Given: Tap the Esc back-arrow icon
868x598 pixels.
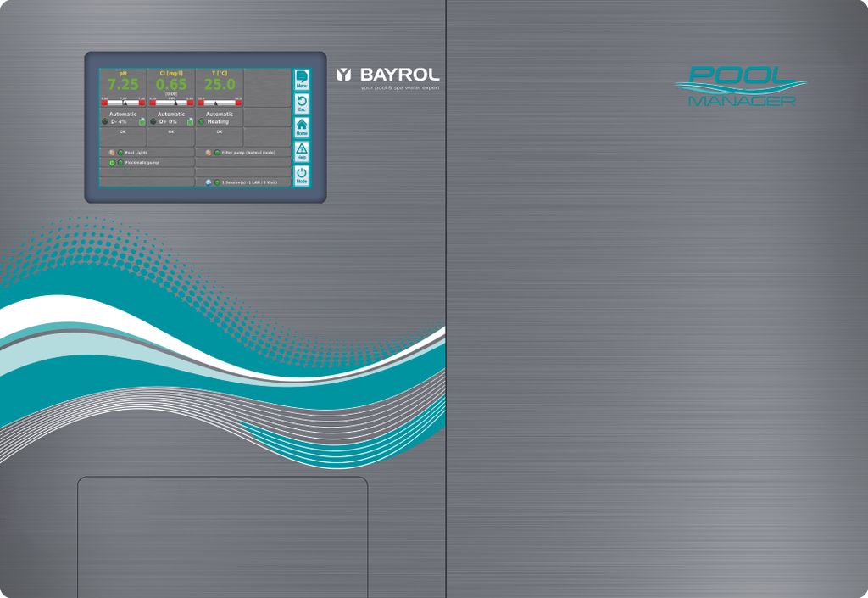Looking at the screenshot, I should (302, 103).
